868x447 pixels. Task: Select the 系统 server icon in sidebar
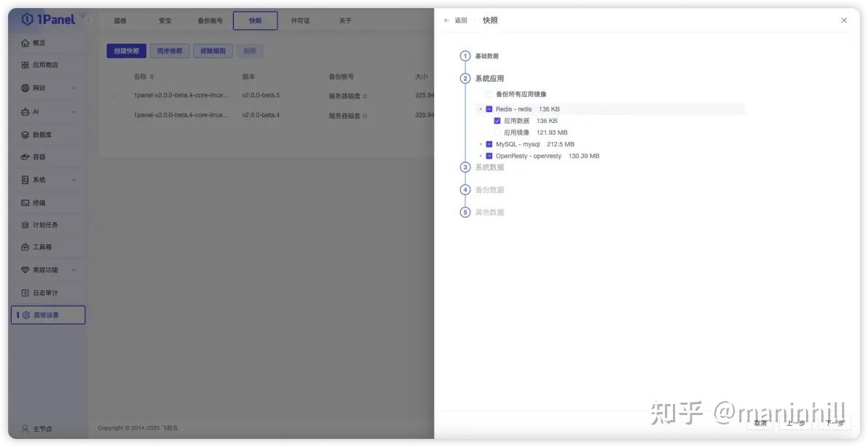(25, 180)
